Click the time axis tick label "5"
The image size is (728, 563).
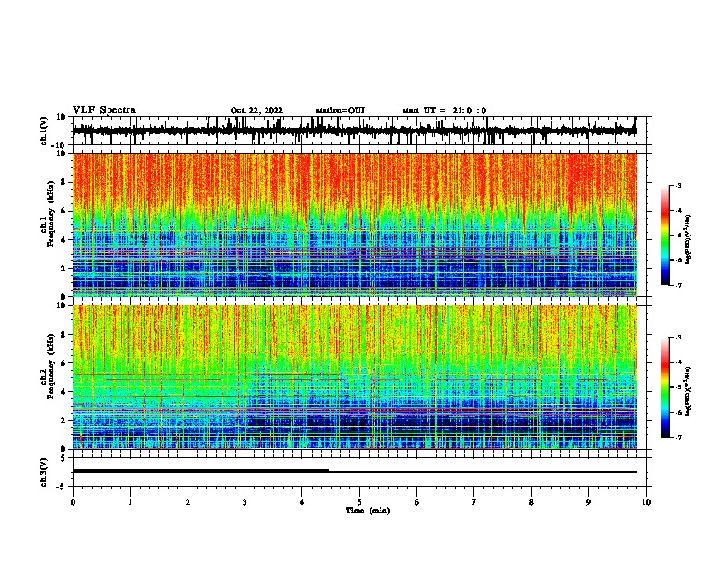point(359,502)
